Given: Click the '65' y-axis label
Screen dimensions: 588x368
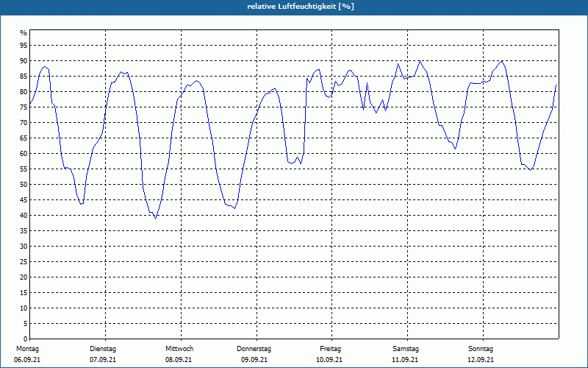Looking at the screenshot, I should tap(24, 138).
